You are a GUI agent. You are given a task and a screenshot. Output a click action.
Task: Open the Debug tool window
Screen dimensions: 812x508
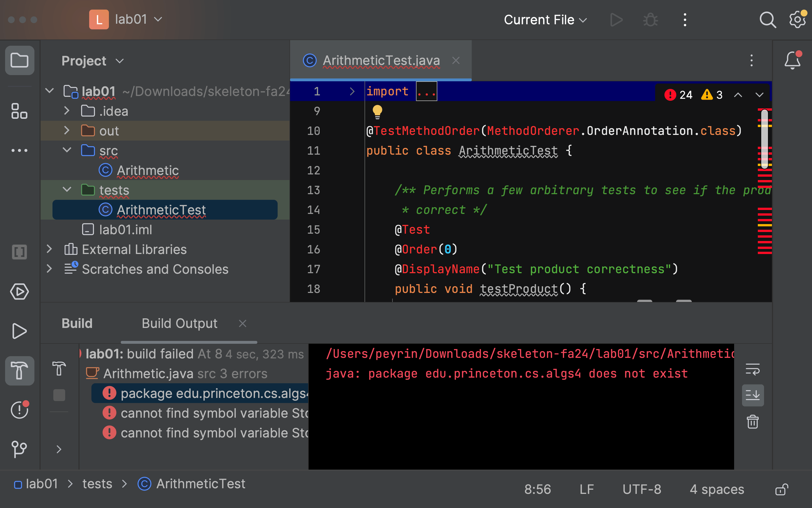click(x=651, y=19)
